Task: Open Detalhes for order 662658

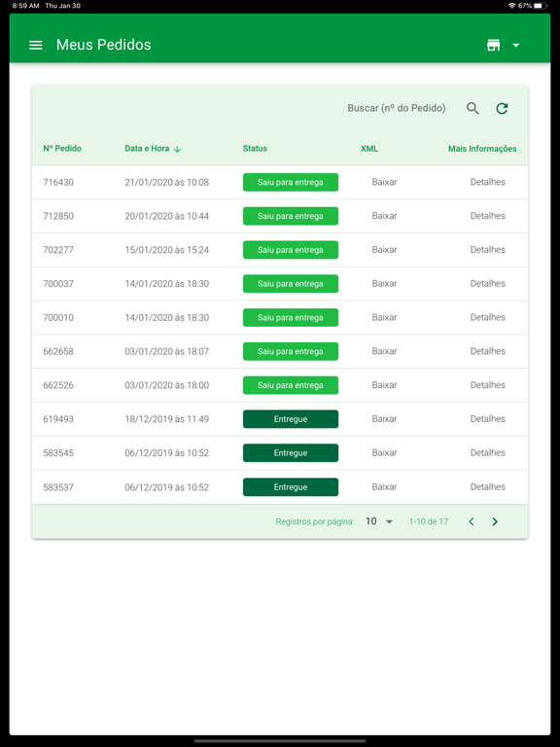Action: click(488, 351)
